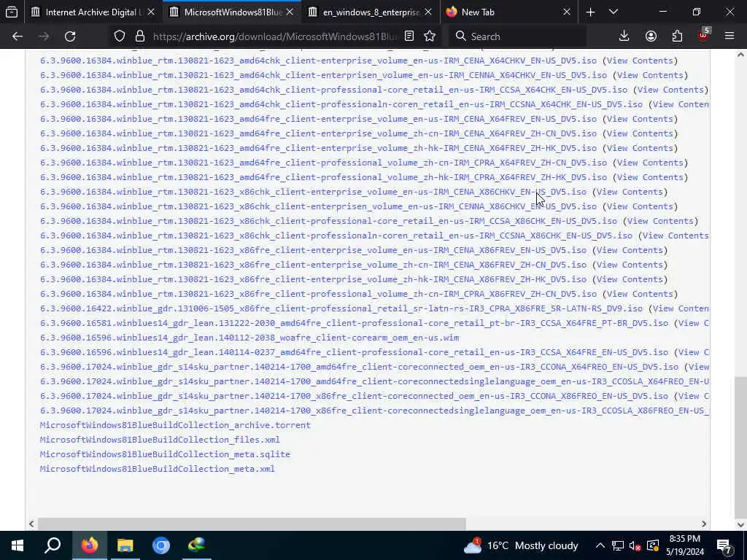Screen dimensions: 747x560
Task: Close the en_windows_8_enterprise tab
Action: pyautogui.click(x=427, y=12)
